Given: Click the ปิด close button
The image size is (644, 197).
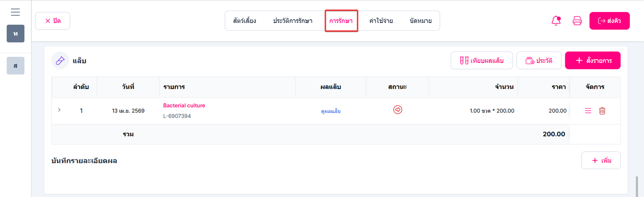Looking at the screenshot, I should pyautogui.click(x=52, y=21).
